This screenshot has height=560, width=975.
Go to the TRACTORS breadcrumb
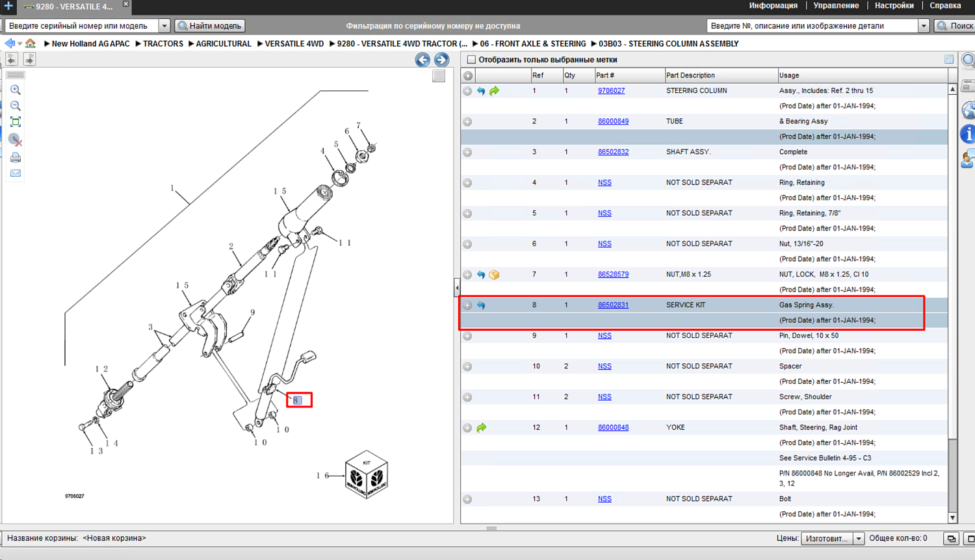(162, 44)
